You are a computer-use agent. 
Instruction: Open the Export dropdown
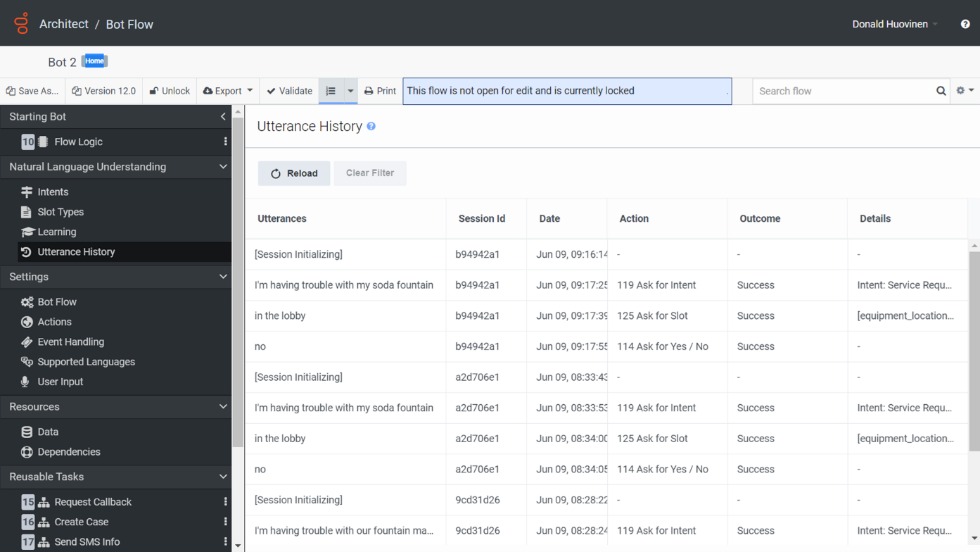(228, 91)
